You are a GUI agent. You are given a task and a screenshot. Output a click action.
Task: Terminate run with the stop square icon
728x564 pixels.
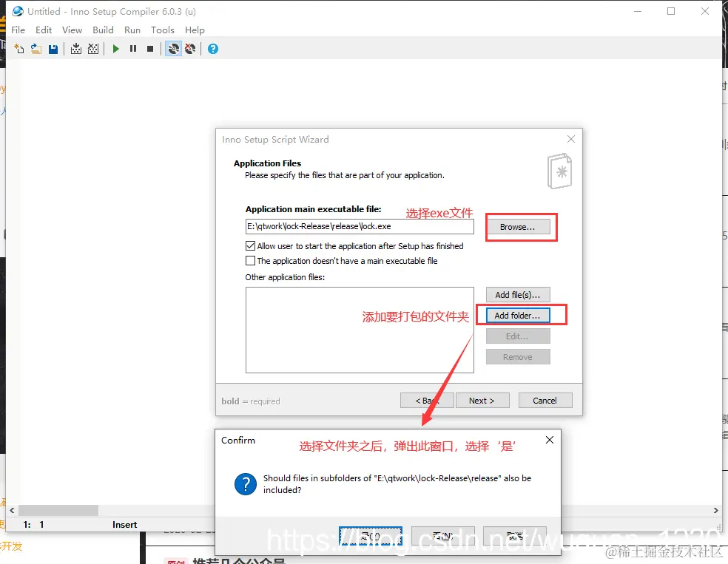pyautogui.click(x=150, y=49)
